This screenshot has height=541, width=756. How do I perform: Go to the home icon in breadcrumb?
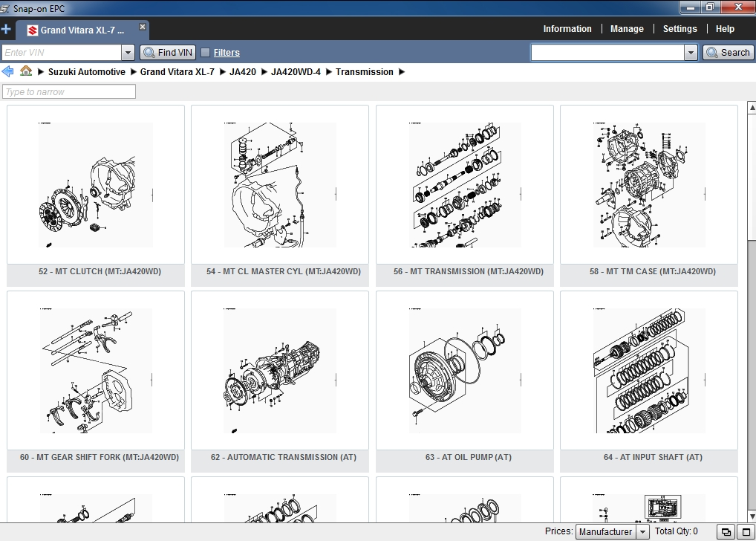tap(26, 71)
